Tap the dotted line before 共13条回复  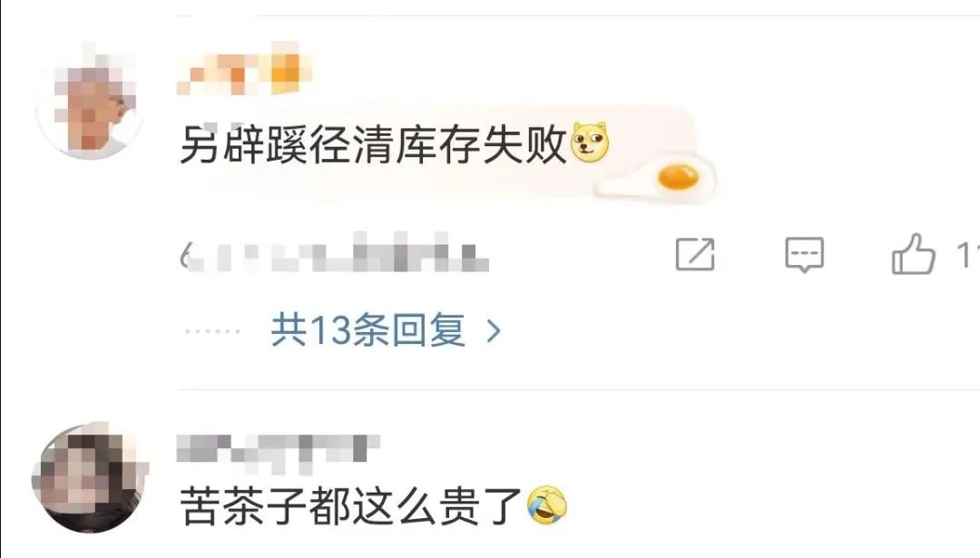[x=212, y=331]
